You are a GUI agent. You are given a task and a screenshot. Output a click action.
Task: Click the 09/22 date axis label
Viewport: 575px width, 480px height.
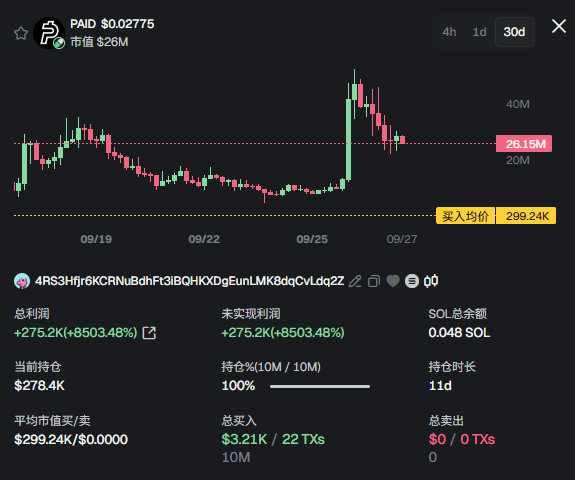[x=204, y=239]
